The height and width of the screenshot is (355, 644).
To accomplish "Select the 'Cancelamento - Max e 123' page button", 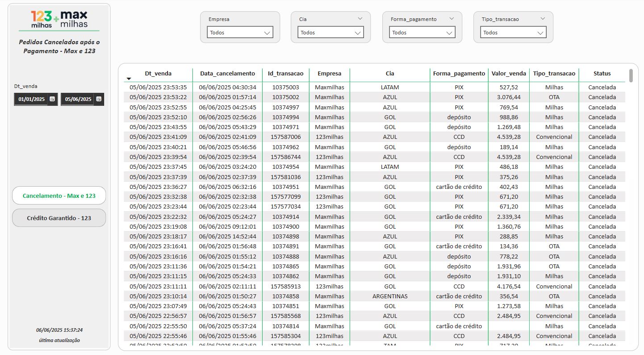I will (59, 196).
